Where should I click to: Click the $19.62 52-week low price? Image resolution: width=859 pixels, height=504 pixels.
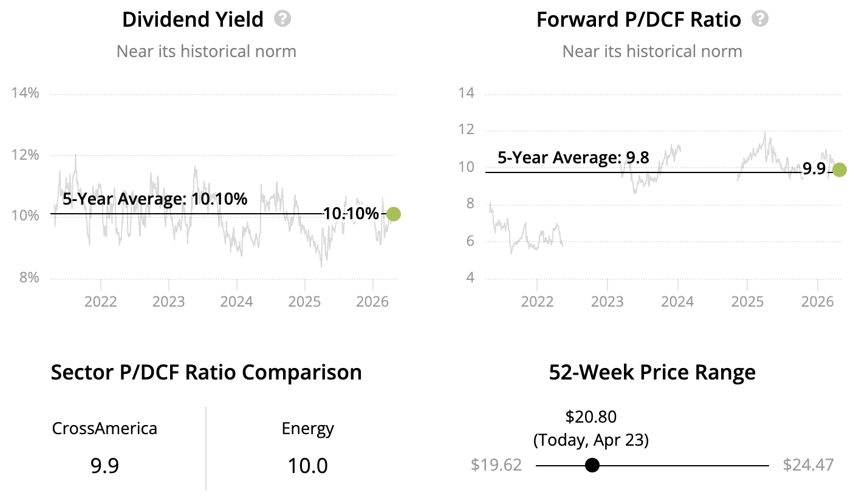coord(496,465)
